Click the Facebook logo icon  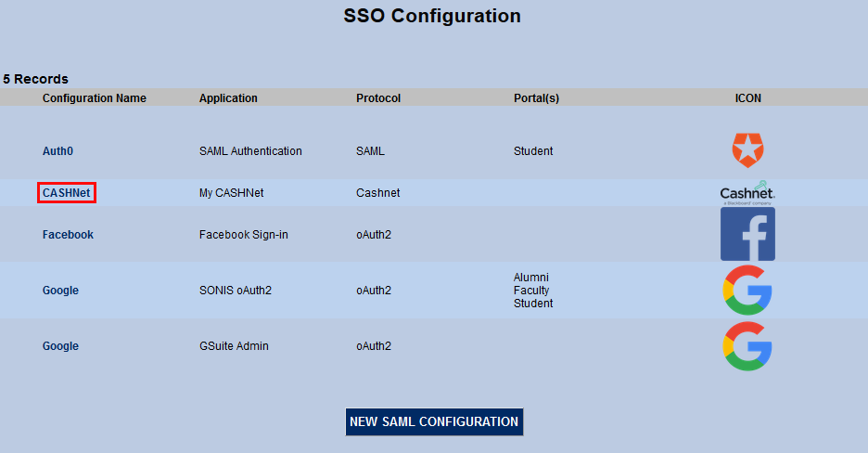[747, 234]
